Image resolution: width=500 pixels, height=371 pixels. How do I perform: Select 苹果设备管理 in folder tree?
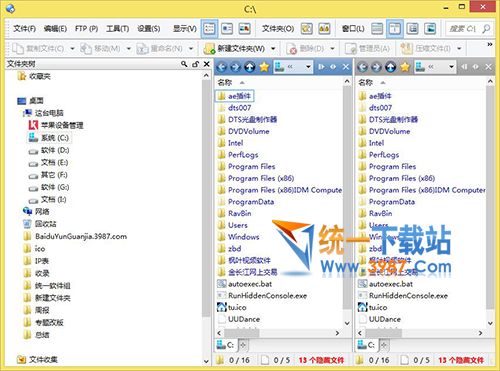[56, 125]
